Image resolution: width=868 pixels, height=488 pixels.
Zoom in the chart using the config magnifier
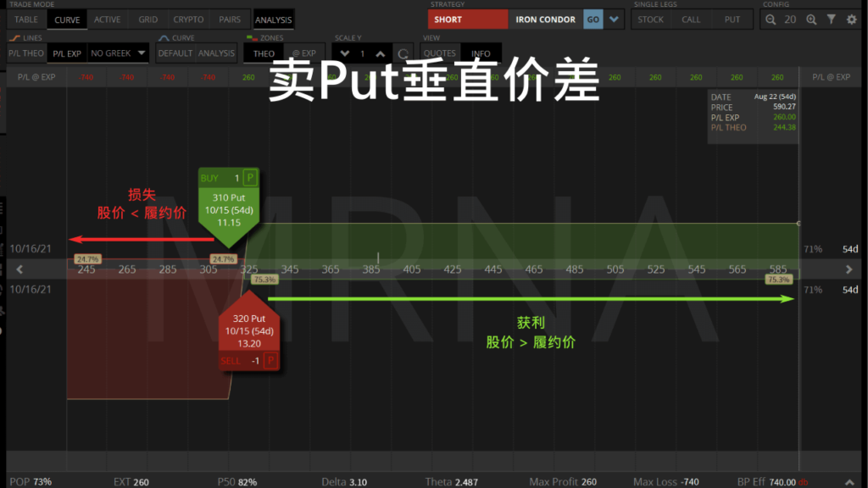coord(811,20)
